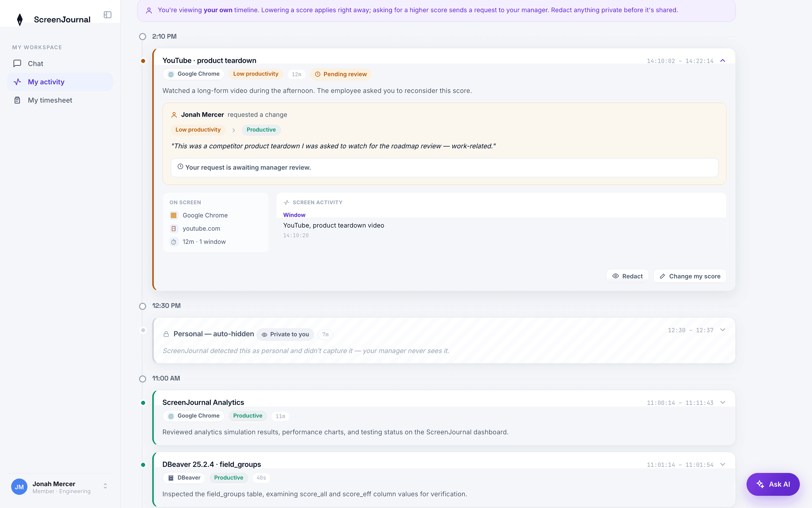This screenshot has height=508, width=812.
Task: Click Productive tag on DBeaver entry
Action: [228, 478]
